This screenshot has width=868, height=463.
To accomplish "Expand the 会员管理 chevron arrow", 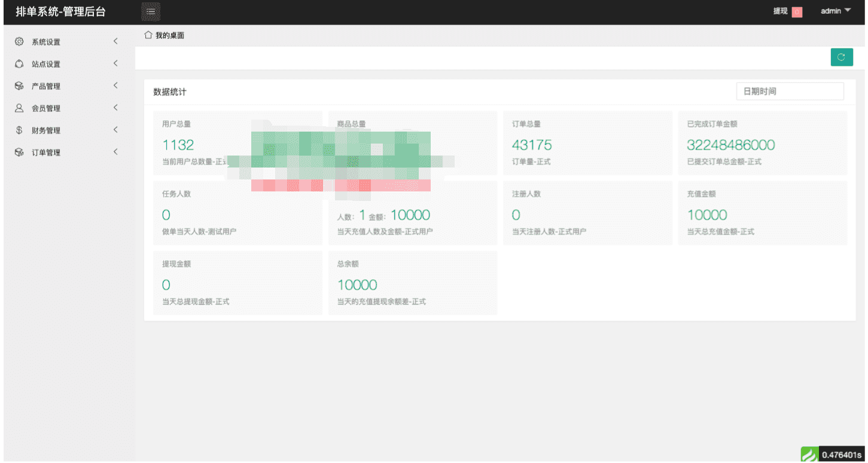I will pyautogui.click(x=115, y=108).
